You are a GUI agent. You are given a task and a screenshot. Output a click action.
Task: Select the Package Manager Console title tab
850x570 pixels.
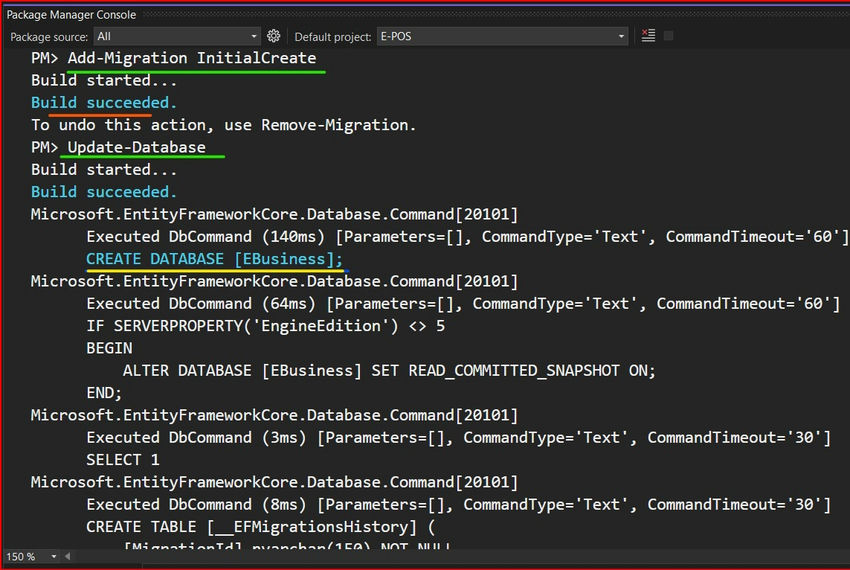pyautogui.click(x=71, y=15)
